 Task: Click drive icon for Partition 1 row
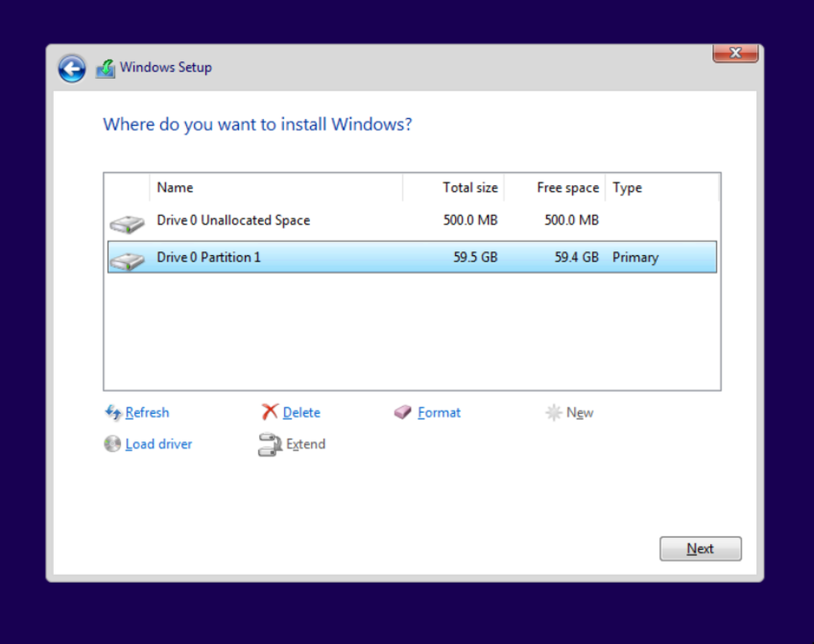pyautogui.click(x=127, y=261)
